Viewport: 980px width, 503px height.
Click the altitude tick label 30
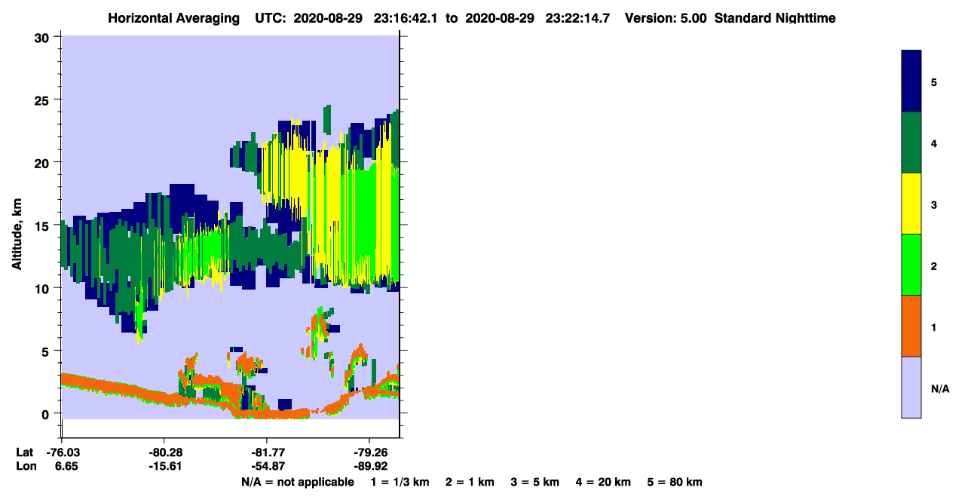(x=43, y=38)
